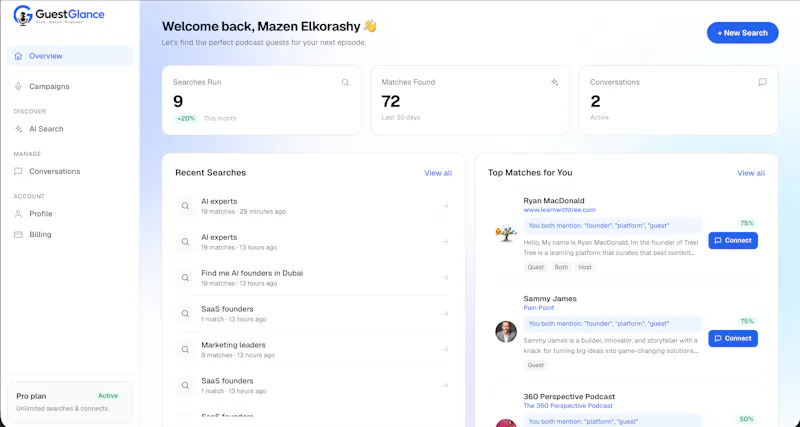The image size is (800, 427).
Task: Click the Matches Found value 72
Action: coord(391,101)
